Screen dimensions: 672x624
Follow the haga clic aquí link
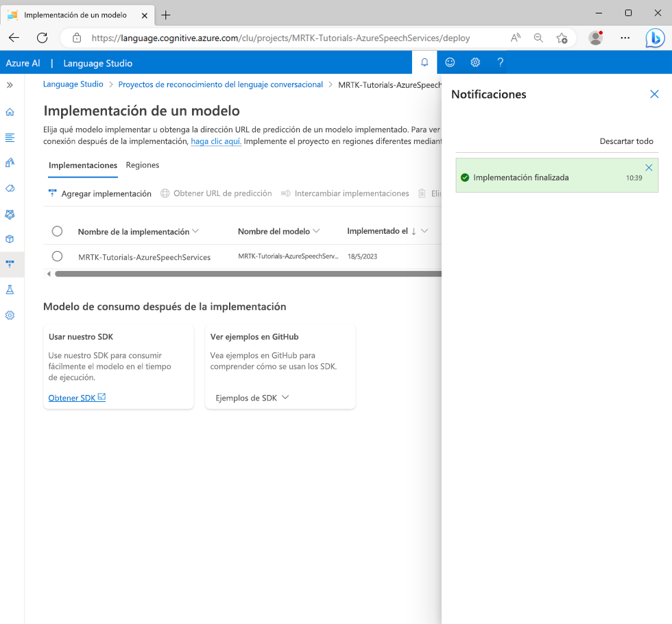tap(216, 141)
